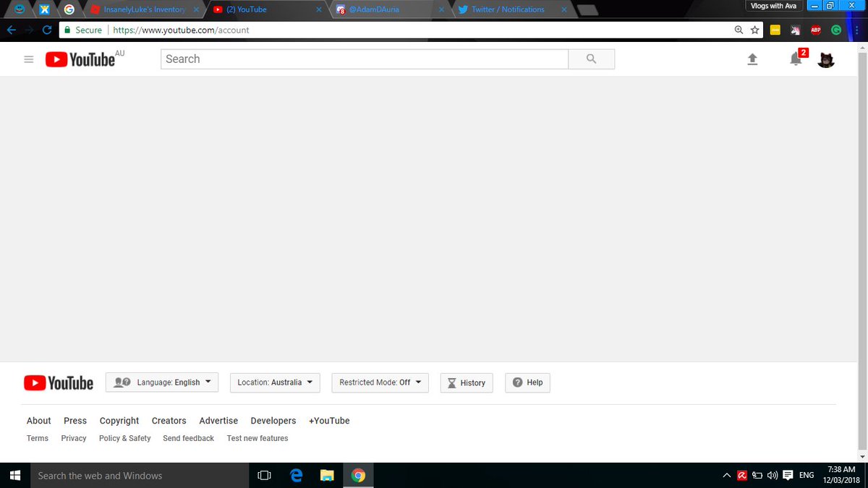Reload the page with the refresh icon

[x=47, y=30]
